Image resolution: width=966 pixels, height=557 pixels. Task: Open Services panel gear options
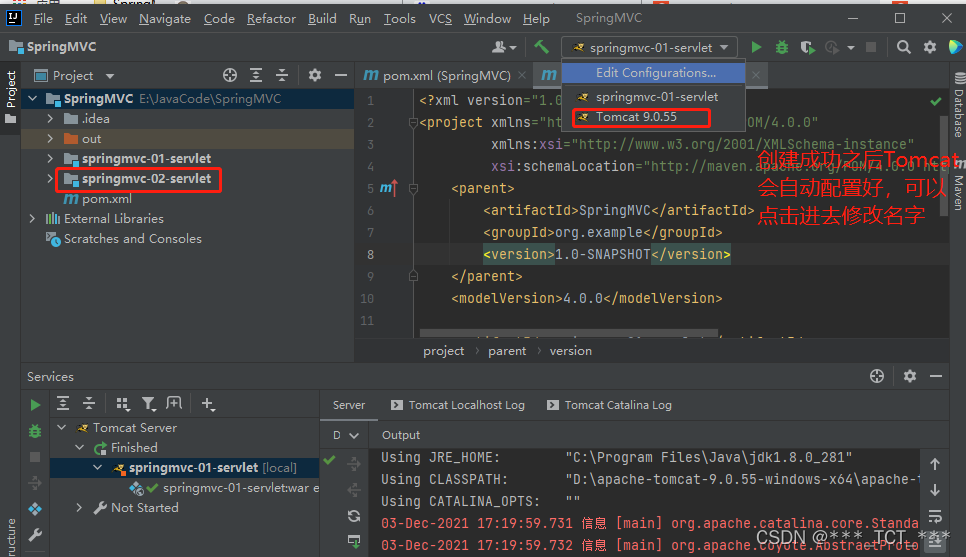tap(909, 376)
